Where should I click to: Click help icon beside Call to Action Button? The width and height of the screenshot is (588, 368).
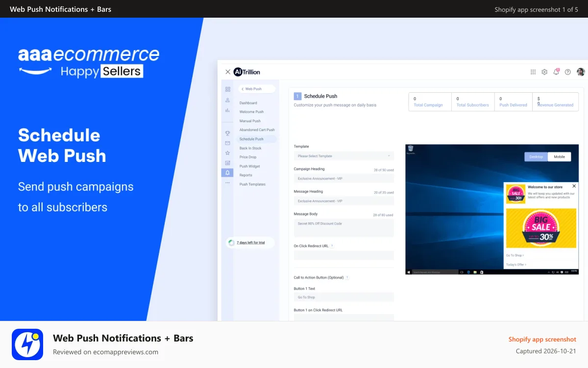[x=347, y=278]
